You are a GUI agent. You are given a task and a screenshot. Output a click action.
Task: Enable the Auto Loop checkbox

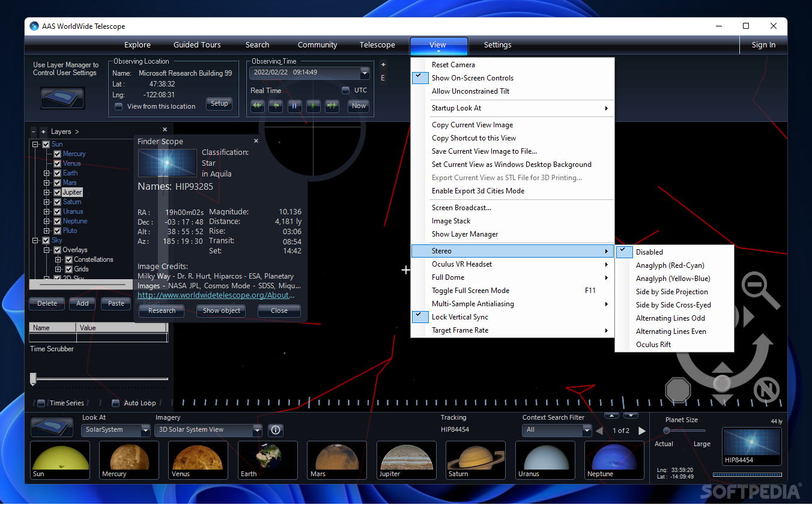(x=115, y=403)
